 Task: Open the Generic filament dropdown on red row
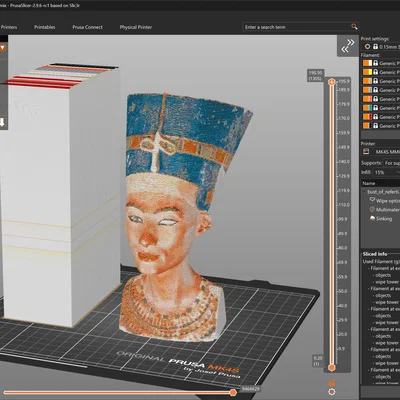click(x=389, y=117)
